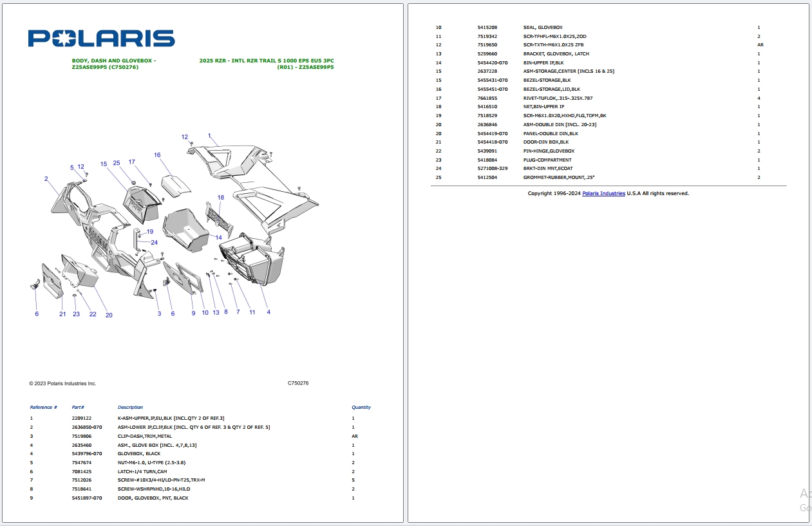
Task: Select callout 4 marking the glove box
Action: pos(269,312)
